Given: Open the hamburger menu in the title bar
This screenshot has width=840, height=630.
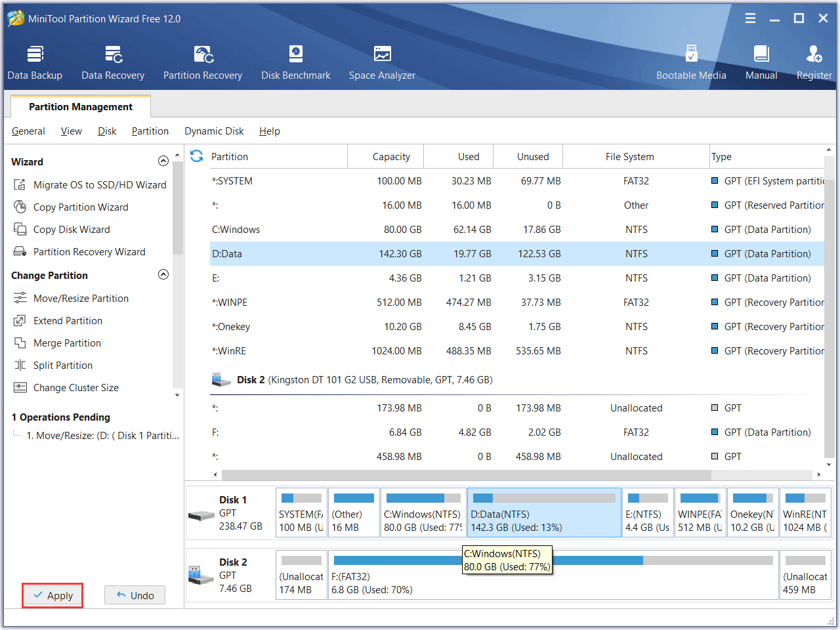Looking at the screenshot, I should (x=750, y=18).
